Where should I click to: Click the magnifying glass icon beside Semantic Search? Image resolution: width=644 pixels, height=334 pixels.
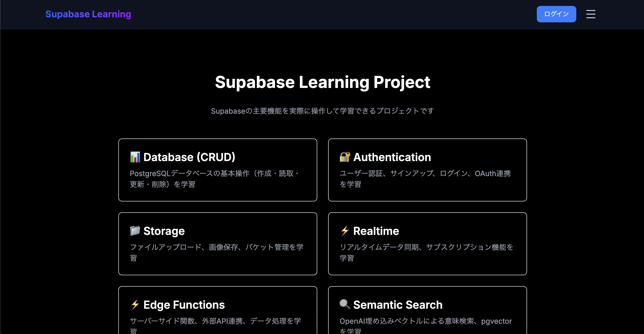tap(345, 305)
